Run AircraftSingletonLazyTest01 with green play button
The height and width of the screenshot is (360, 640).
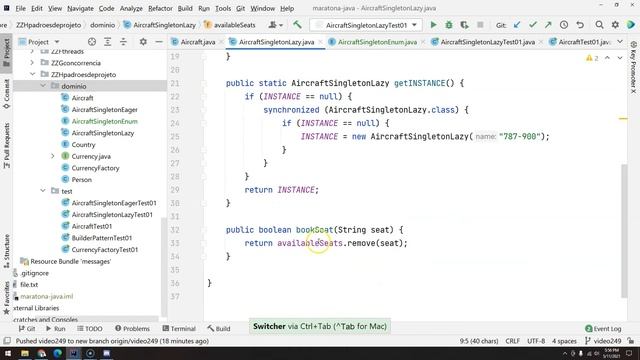pos(433,25)
